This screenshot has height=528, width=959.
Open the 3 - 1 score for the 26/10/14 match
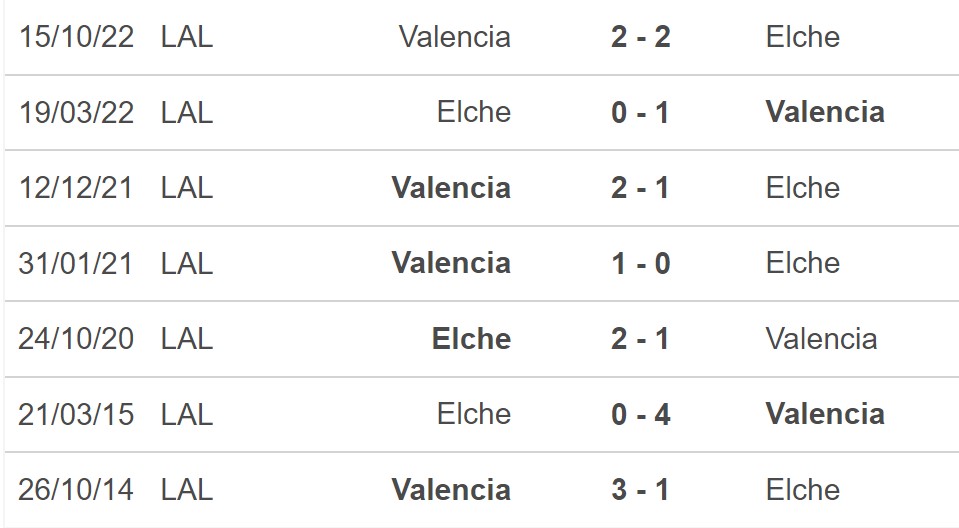click(x=640, y=490)
